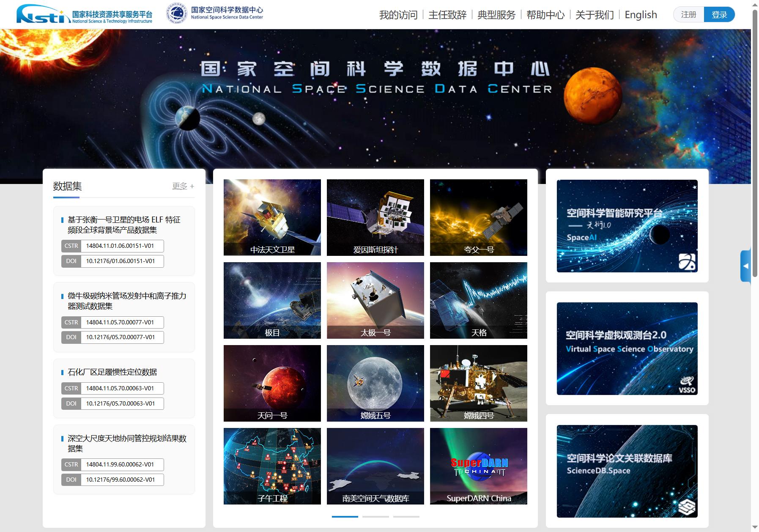The width and height of the screenshot is (759, 532).
Task: Click the 注册 register button
Action: click(688, 14)
